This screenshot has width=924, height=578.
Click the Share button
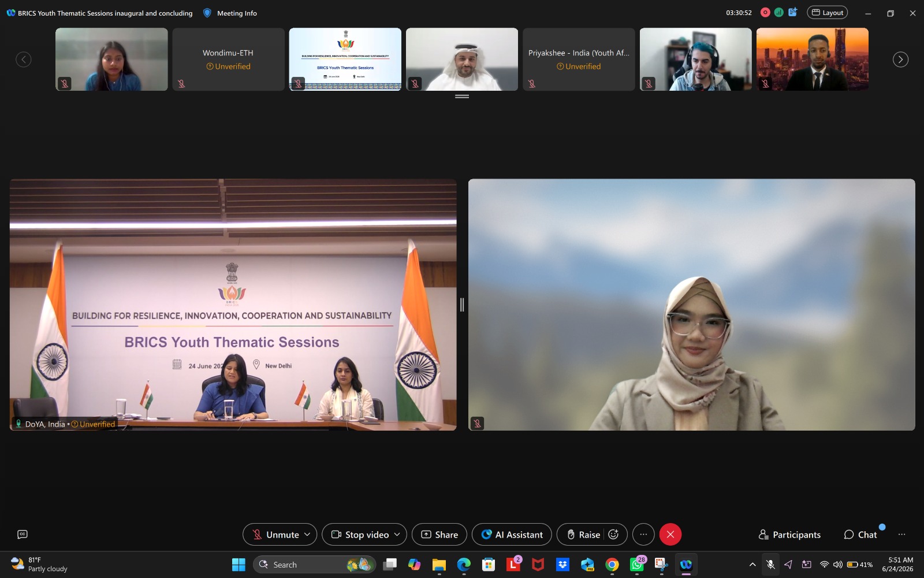(439, 535)
